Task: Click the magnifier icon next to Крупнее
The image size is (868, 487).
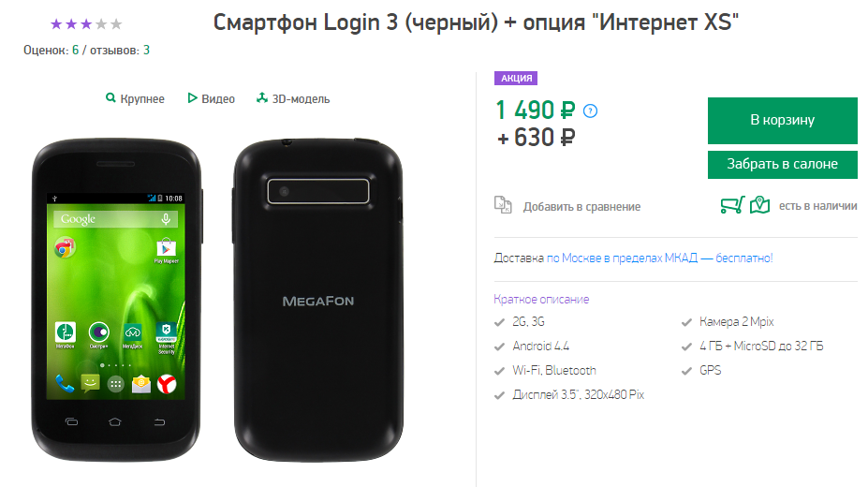Action: click(x=110, y=98)
